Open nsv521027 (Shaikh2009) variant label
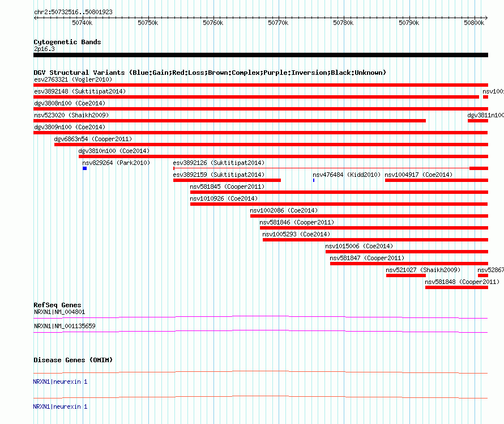 pos(423,270)
